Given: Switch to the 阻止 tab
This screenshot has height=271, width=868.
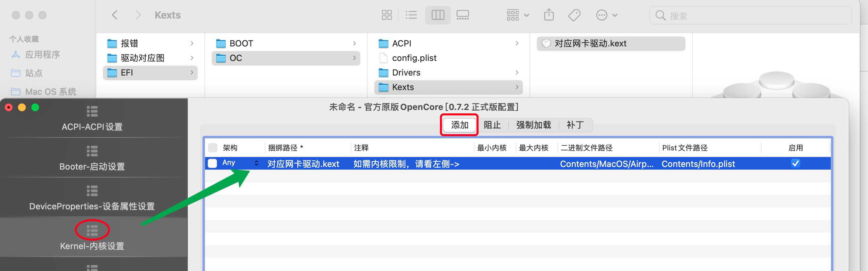Looking at the screenshot, I should (x=492, y=125).
